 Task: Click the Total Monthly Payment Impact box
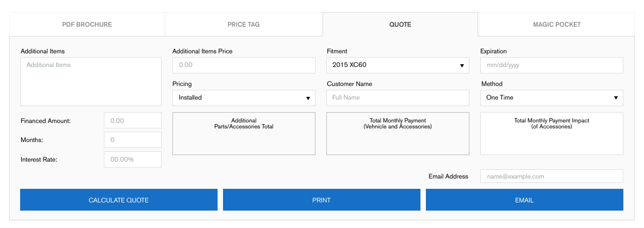pyautogui.click(x=551, y=134)
